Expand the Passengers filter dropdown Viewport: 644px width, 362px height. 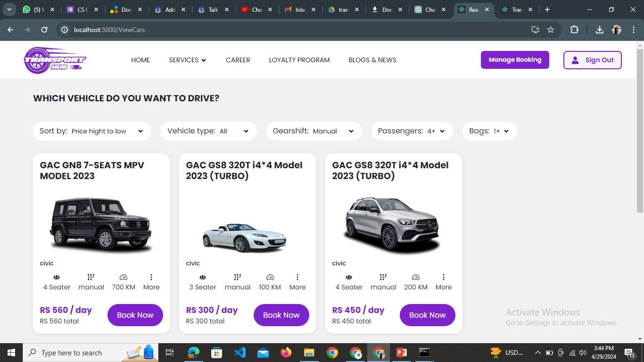point(412,131)
